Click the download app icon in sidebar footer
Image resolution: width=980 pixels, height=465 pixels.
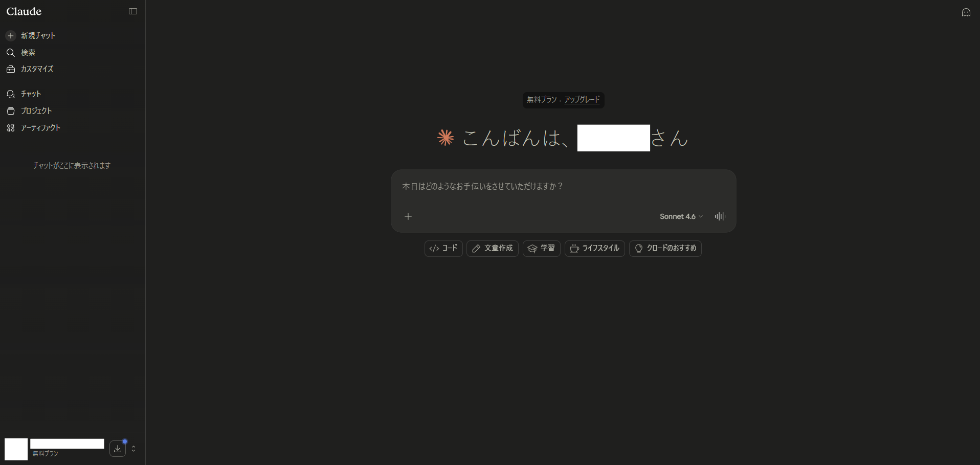click(x=118, y=449)
